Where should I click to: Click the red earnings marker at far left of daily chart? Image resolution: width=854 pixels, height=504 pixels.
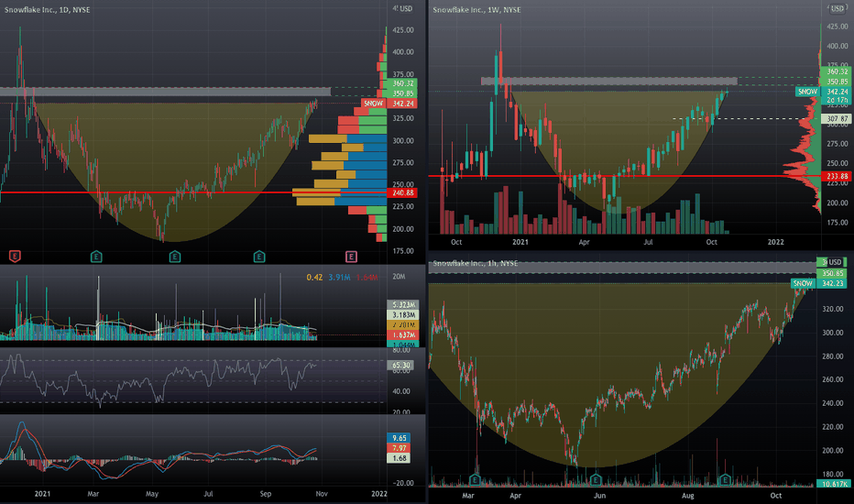pyautogui.click(x=15, y=256)
